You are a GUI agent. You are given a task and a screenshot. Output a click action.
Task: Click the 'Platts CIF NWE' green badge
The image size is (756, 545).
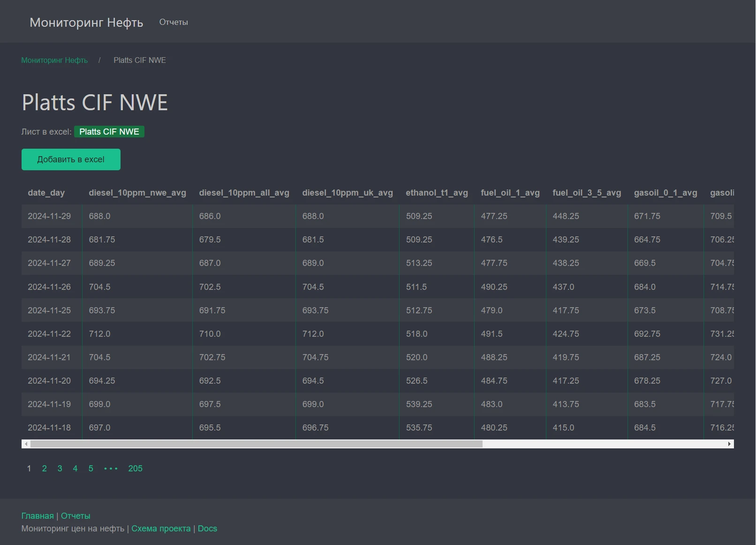109,132
